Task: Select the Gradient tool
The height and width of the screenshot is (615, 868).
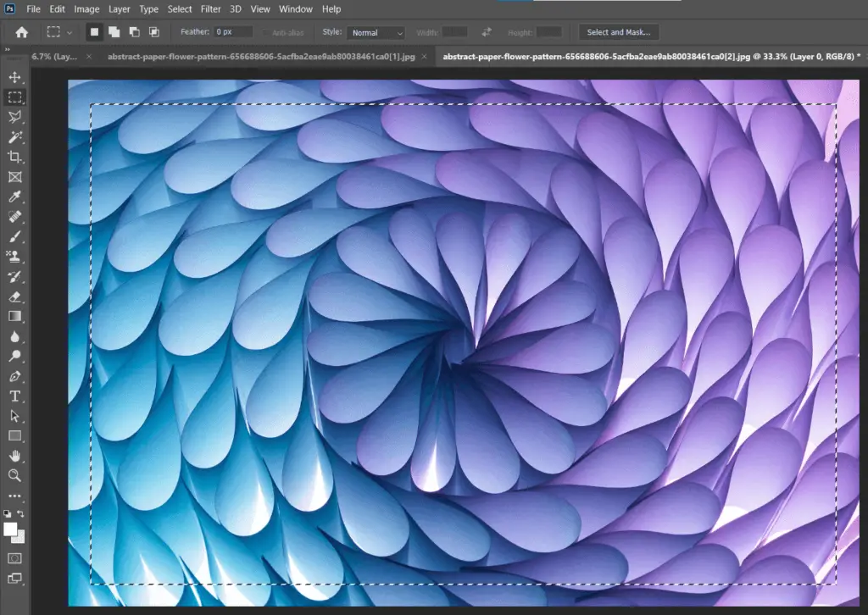Action: point(15,316)
